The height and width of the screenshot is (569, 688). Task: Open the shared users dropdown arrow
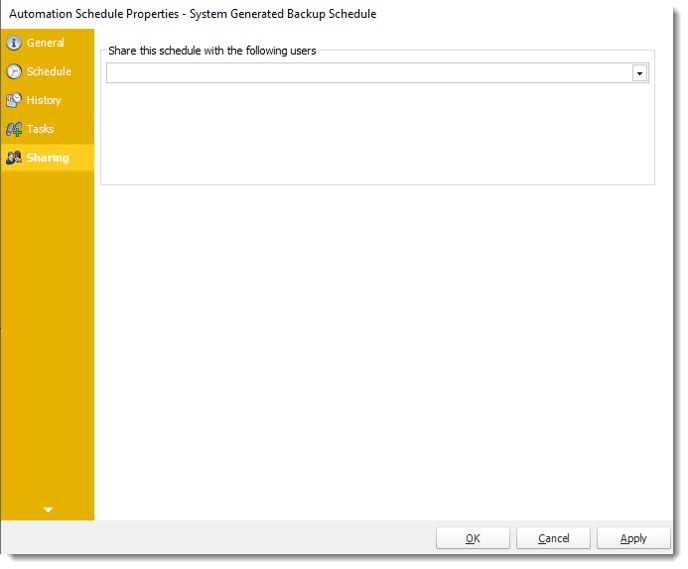point(639,73)
